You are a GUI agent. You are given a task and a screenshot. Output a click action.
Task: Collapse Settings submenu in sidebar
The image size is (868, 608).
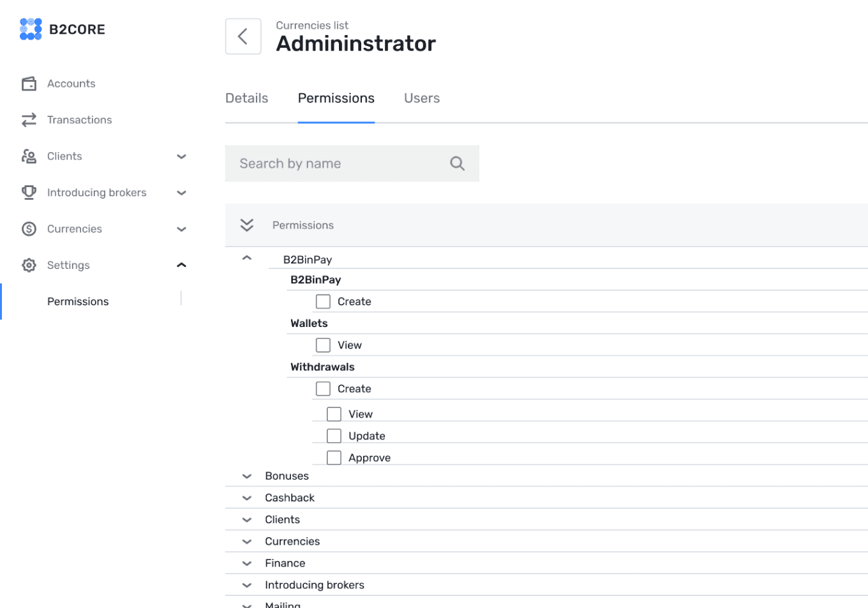point(181,265)
